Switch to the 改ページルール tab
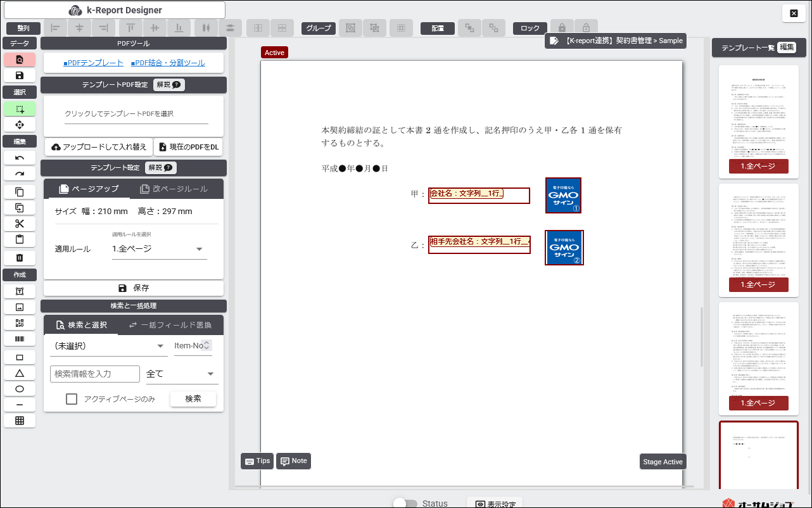The image size is (812, 508). 174,189
